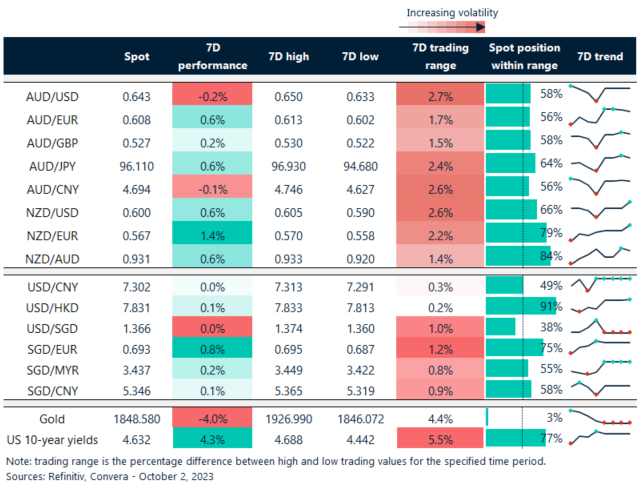Click the Spot column header
The image size is (644, 483).
137,57
